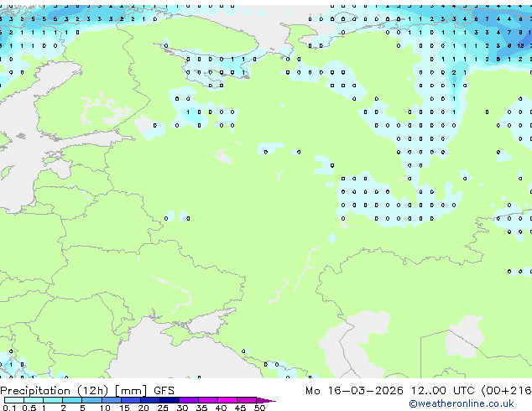Click the legend label 0.1

(x=9, y=408)
